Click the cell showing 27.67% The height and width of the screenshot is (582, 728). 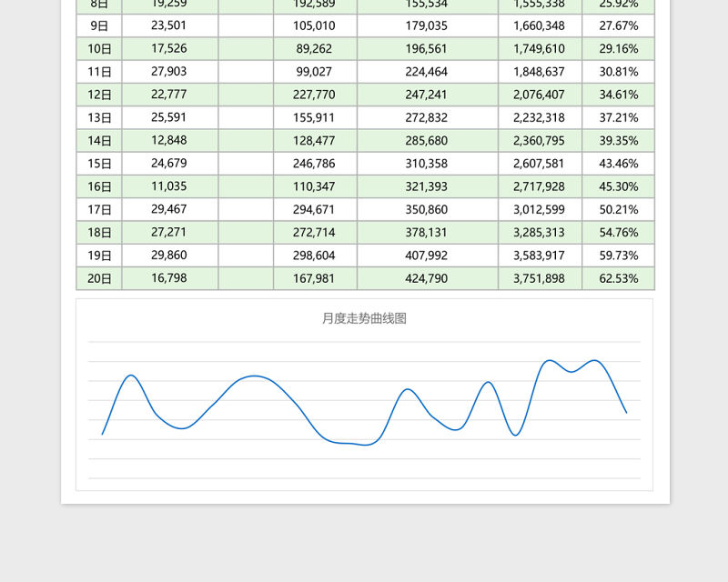point(618,25)
